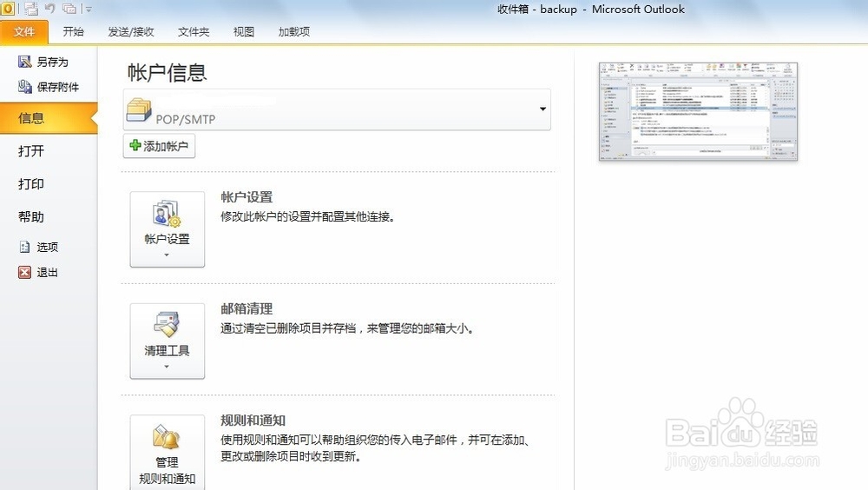The image size is (868, 490).
Task: Click the 另存为 save-as icon
Action: [24, 62]
